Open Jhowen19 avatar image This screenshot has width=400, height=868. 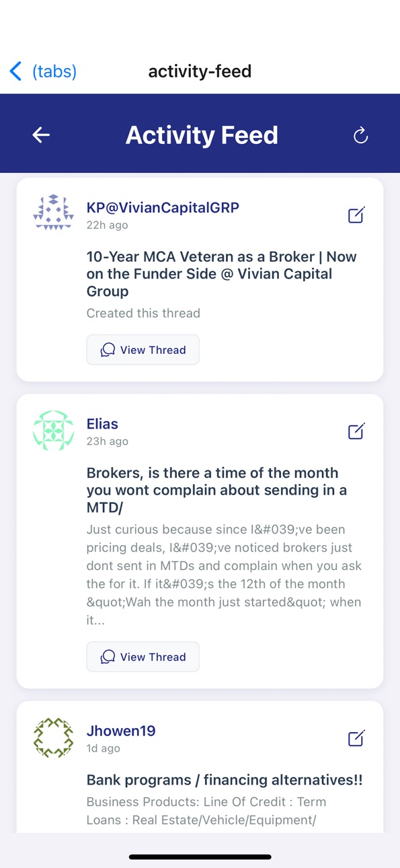click(x=53, y=737)
